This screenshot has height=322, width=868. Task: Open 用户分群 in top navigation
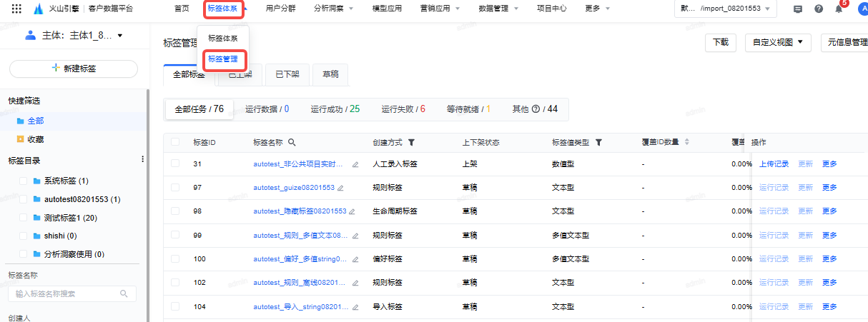[280, 9]
